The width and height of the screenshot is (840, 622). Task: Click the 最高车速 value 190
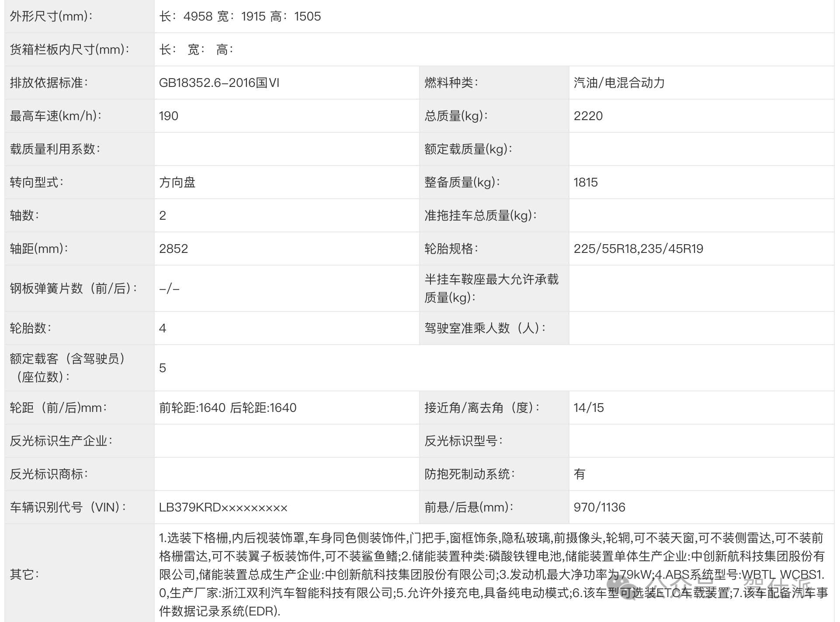click(169, 116)
